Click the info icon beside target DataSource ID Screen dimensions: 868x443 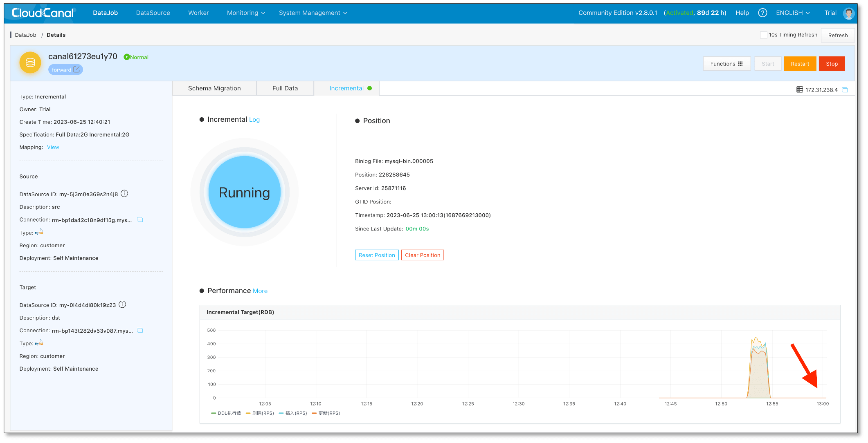122,304
